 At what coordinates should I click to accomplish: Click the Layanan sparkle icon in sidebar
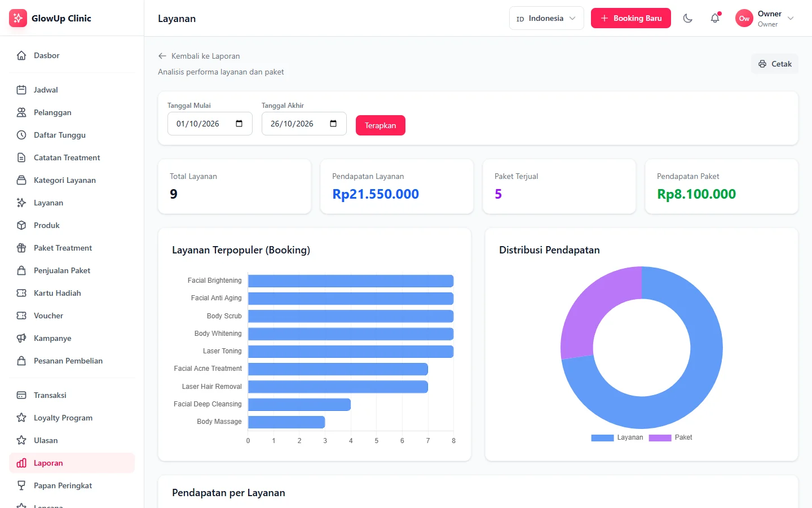pos(21,203)
